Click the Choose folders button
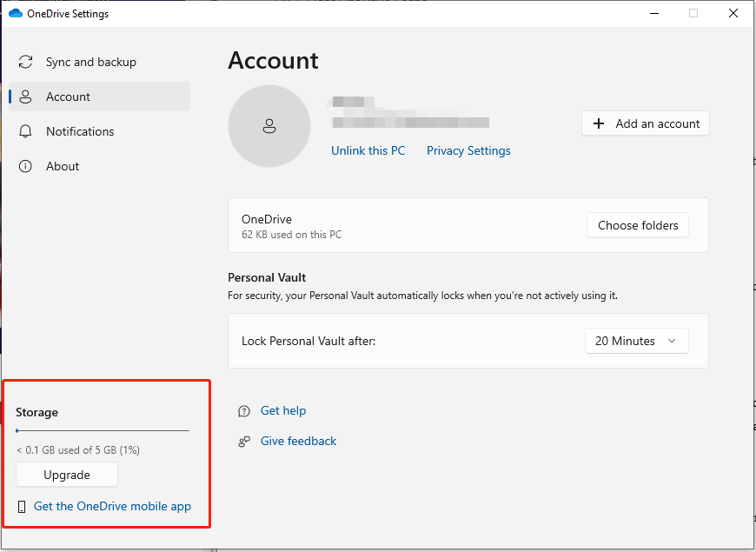This screenshot has width=756, height=552. click(638, 225)
